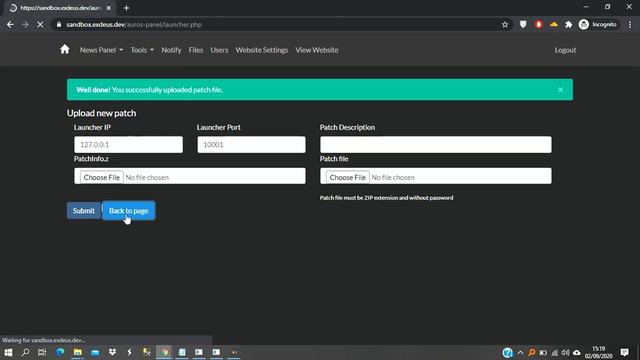This screenshot has height=360, width=640.
Task: Open Website Settings
Action: pyautogui.click(x=262, y=50)
